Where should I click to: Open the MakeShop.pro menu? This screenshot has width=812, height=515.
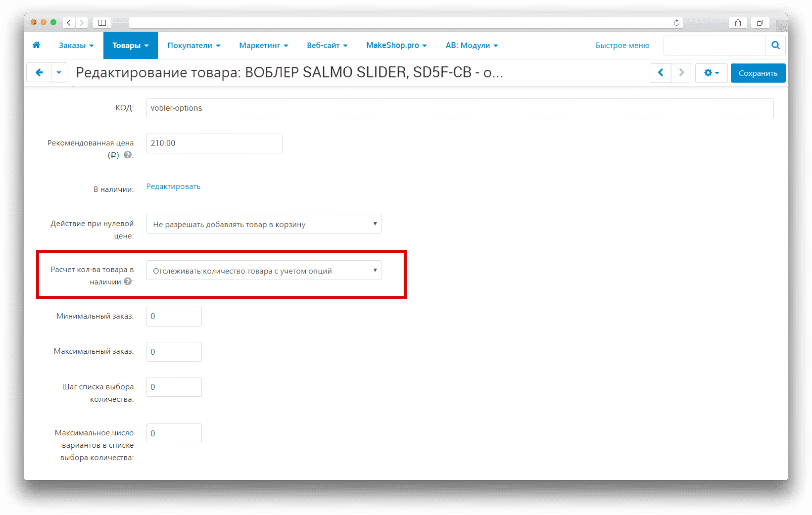(x=396, y=46)
